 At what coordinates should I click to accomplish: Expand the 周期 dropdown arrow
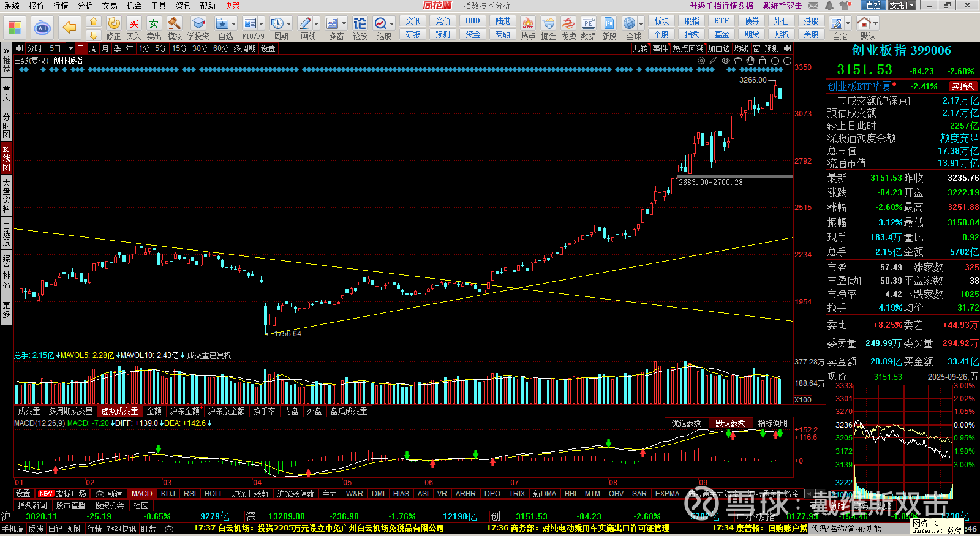tap(289, 23)
